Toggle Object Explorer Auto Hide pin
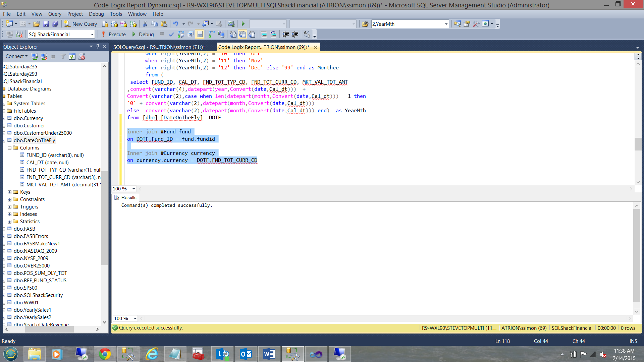This screenshot has width=644, height=362. click(98, 47)
